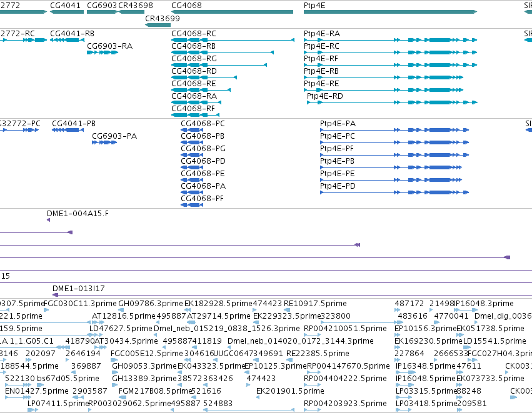Select the CG4068-PE protein label
This screenshot has width=532, height=413.
click(203, 174)
